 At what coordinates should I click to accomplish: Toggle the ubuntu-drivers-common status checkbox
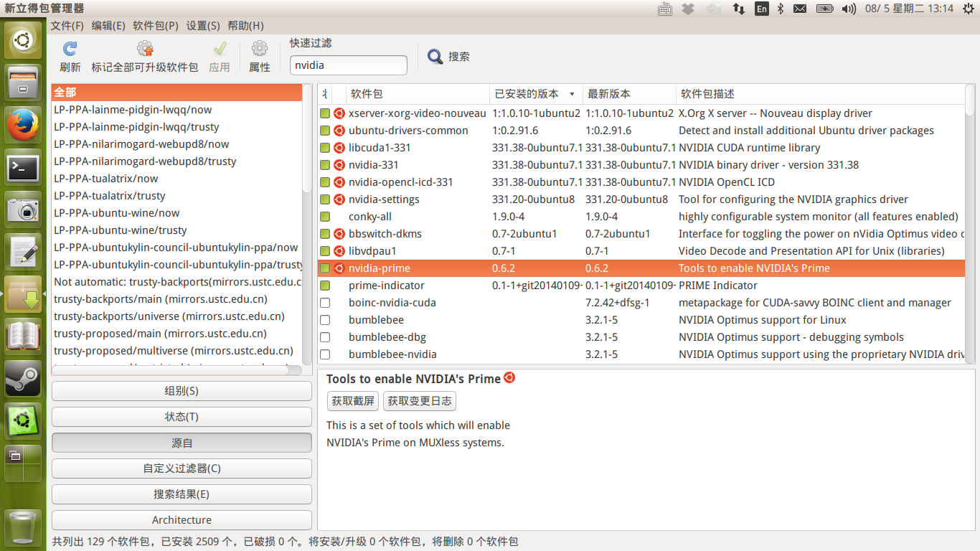coord(325,131)
